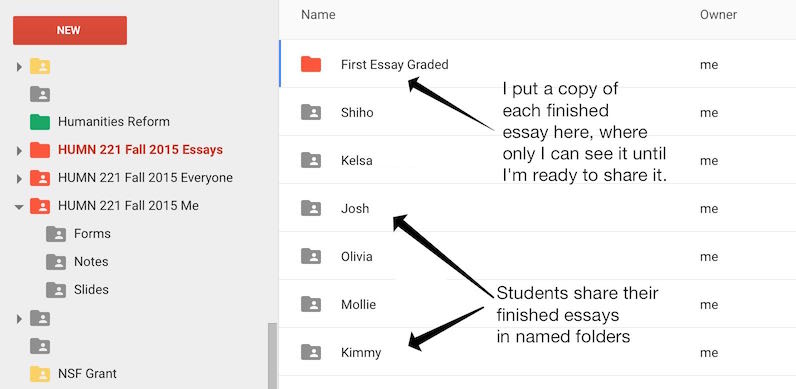Click the HUMN 221 Fall 2015 Everyone shared folder icon
Screen dimensions: 796x389
click(x=40, y=178)
